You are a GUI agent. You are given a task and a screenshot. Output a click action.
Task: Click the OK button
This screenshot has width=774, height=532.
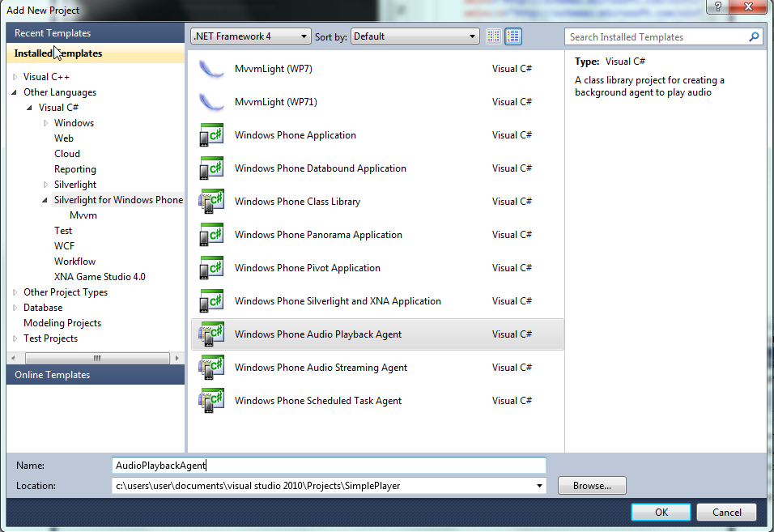click(661, 513)
